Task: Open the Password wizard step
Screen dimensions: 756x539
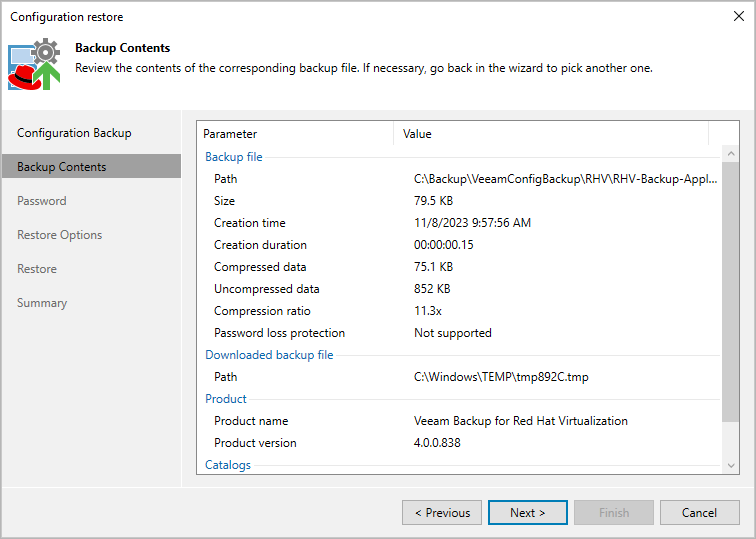Action: (42, 201)
